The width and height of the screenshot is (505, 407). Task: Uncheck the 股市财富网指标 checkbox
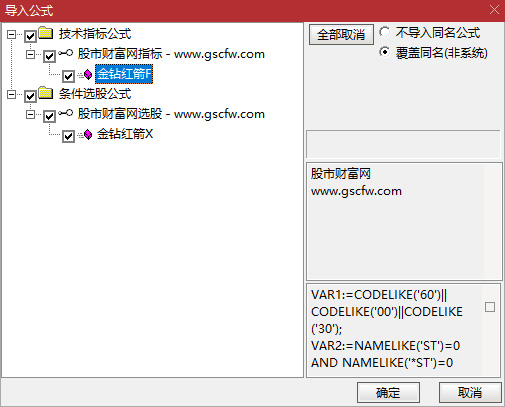(x=49, y=56)
